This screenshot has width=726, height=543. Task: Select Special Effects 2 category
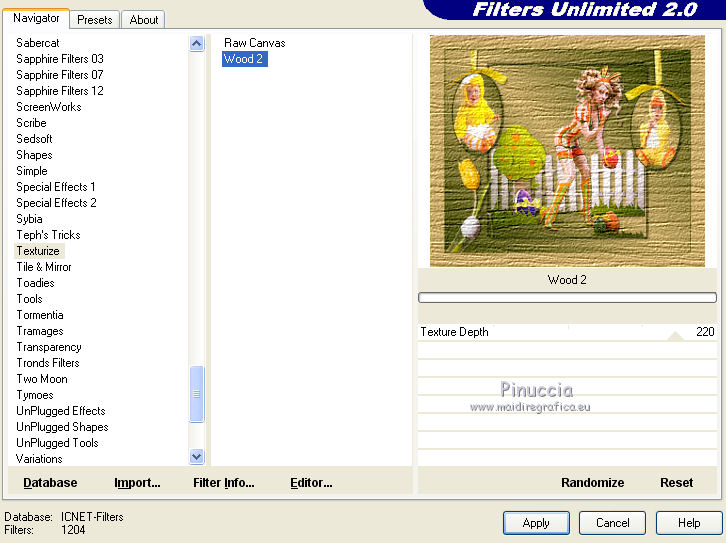pyautogui.click(x=56, y=203)
